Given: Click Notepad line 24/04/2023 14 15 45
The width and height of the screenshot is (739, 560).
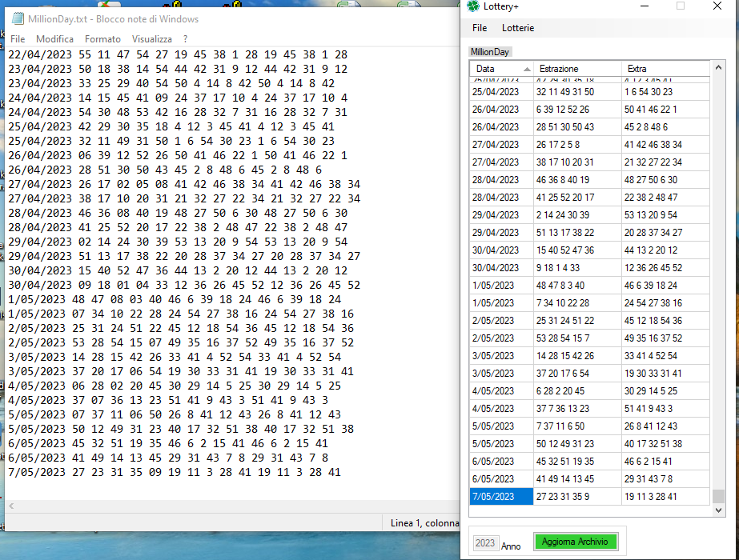Looking at the screenshot, I should click(178, 98).
